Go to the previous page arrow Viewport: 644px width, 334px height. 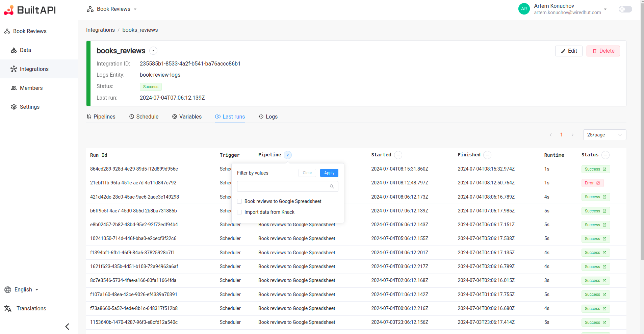551,135
